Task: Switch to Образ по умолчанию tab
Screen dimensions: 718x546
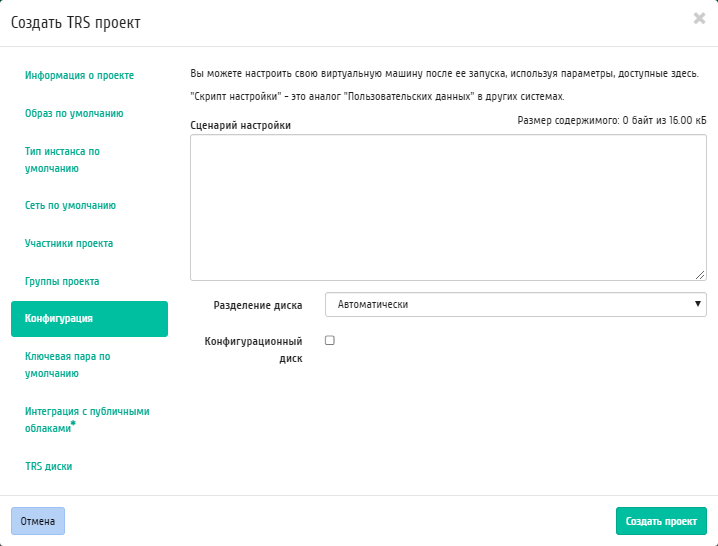Action: [x=74, y=114]
